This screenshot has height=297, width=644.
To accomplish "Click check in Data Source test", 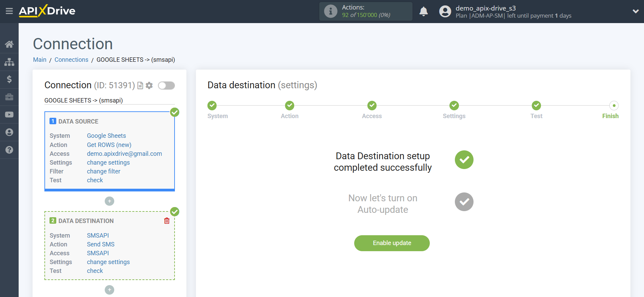I will coord(95,180).
